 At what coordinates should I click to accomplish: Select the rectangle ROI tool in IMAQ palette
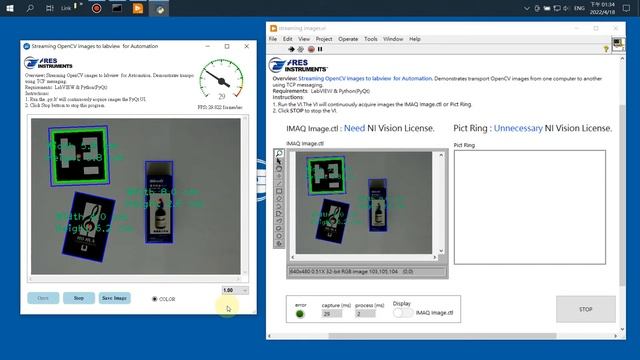tap(279, 191)
